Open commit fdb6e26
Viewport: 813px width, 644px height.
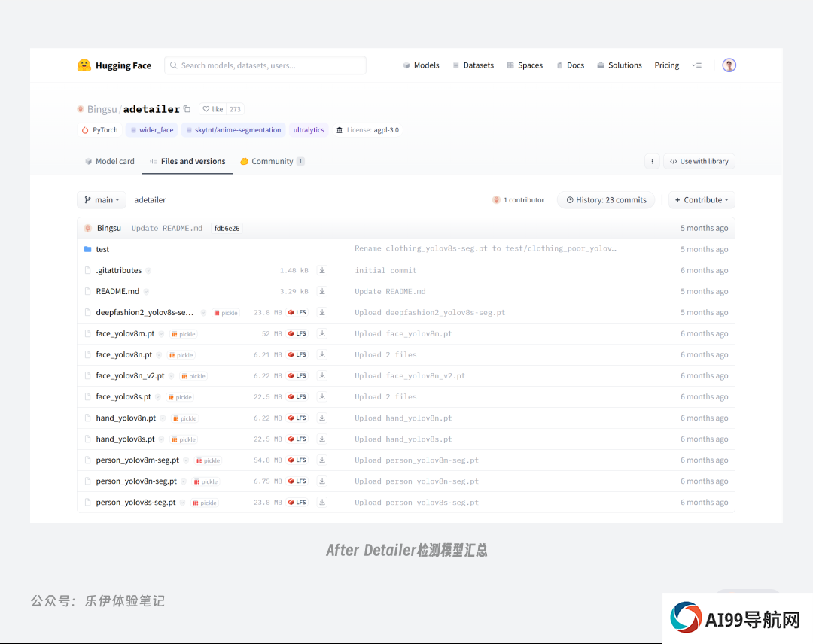227,229
